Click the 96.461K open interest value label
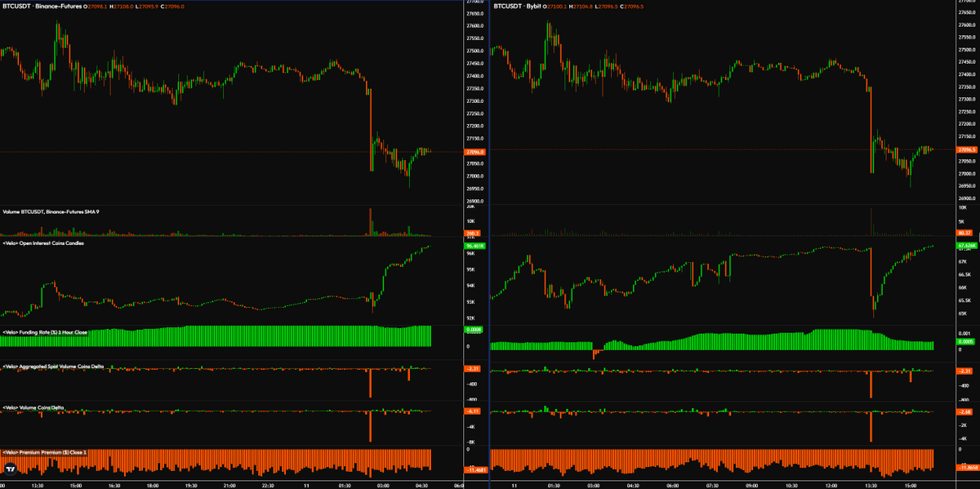The image size is (980, 489). [474, 246]
